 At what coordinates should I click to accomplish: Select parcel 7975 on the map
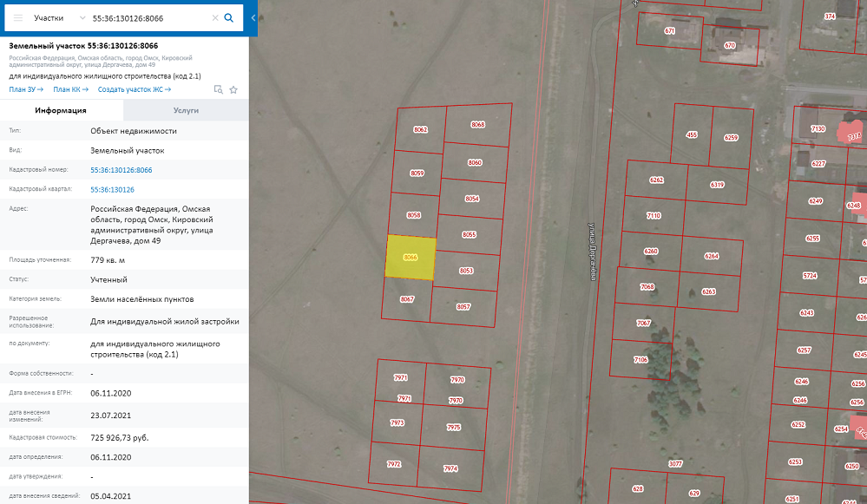(453, 428)
